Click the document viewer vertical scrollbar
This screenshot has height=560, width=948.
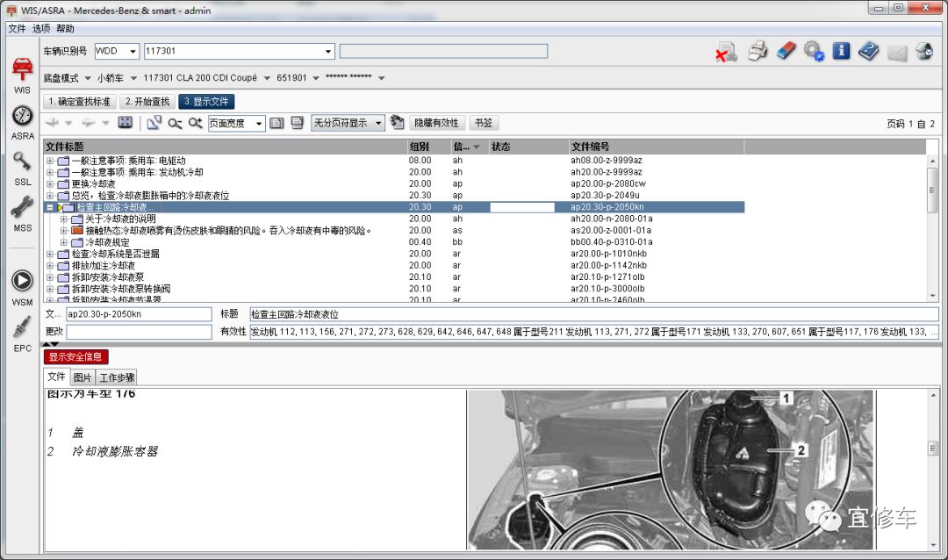pos(932,470)
